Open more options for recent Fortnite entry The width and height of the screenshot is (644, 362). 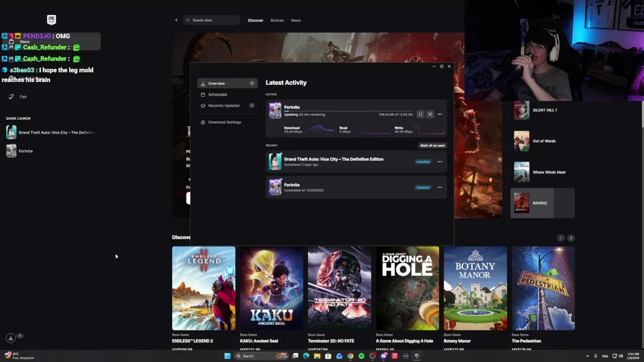pos(440,187)
